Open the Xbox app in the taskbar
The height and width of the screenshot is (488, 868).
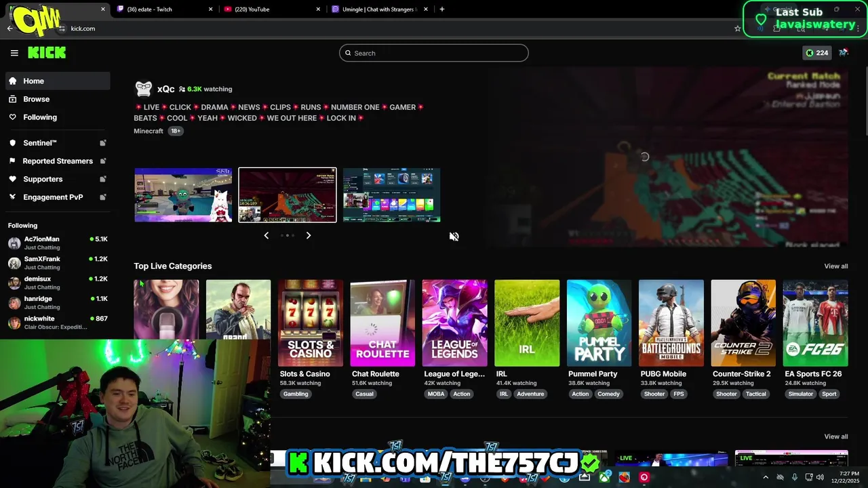(x=604, y=477)
